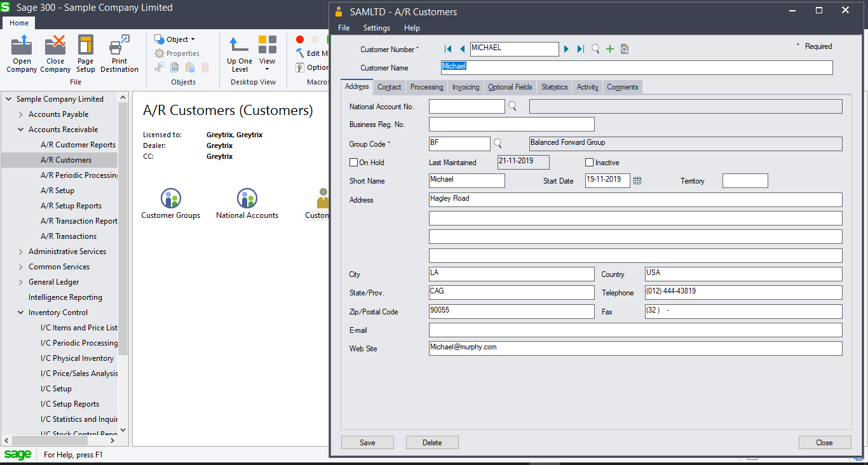Collapse the Accounts Receivable tree node
The width and height of the screenshot is (868, 465).
[21, 130]
